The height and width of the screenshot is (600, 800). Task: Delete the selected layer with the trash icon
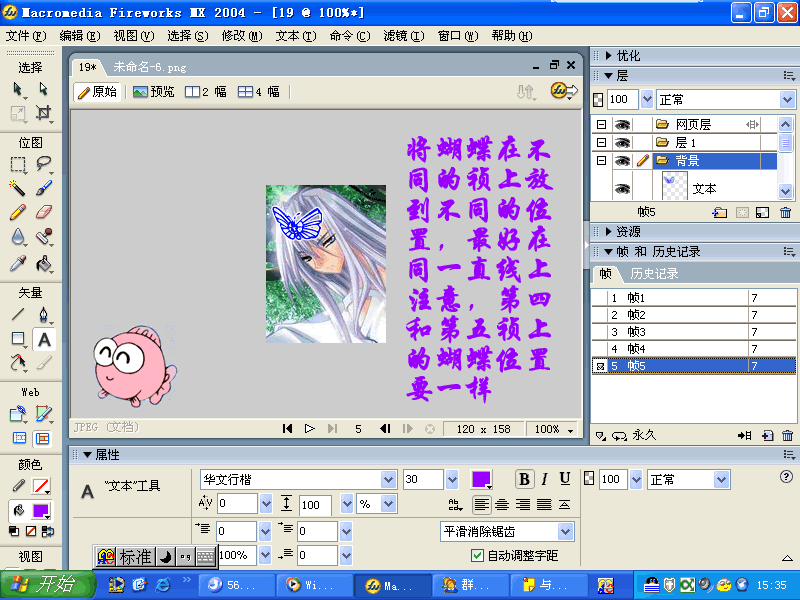click(785, 212)
